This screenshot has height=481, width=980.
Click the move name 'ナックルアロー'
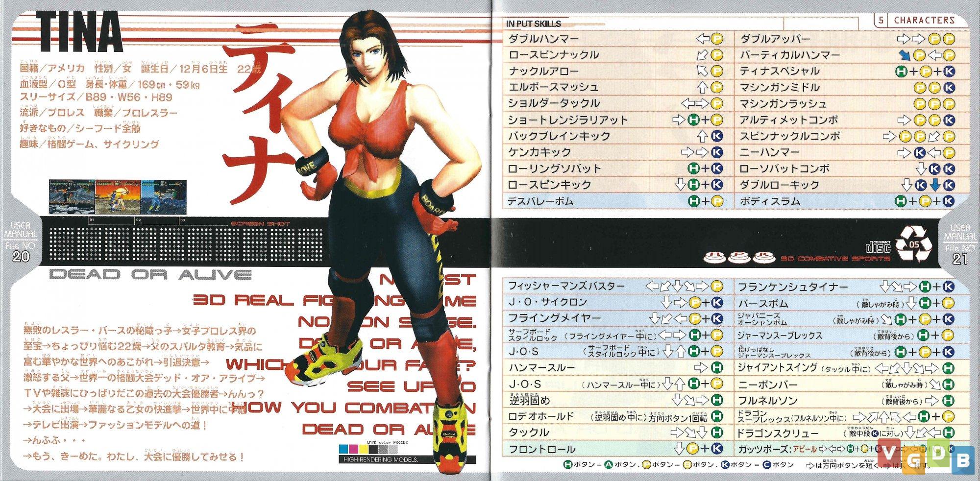(543, 72)
